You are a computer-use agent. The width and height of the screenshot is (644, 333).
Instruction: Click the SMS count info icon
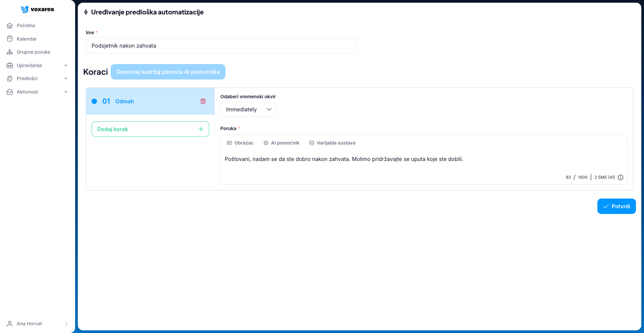tap(621, 177)
